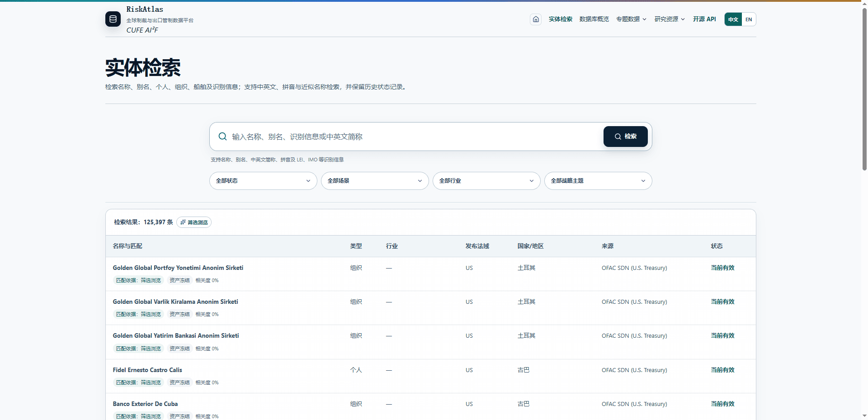Open the 全部行业 dropdown
Screen dimensions: 868x420
click(x=486, y=181)
